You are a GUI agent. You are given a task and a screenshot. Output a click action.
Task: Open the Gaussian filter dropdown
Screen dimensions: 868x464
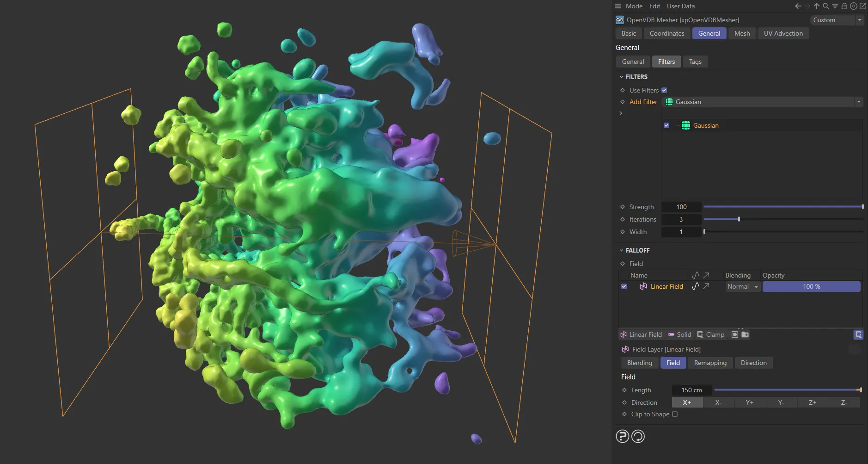click(858, 102)
